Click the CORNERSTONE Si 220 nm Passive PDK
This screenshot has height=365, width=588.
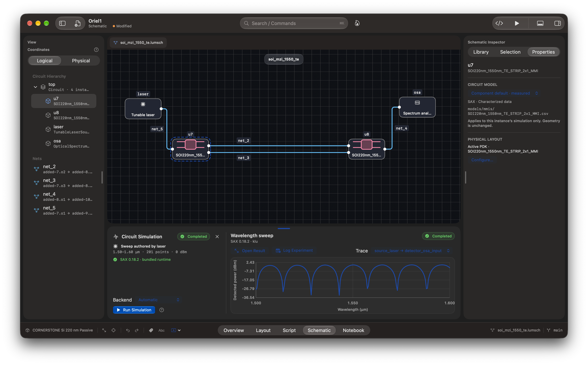pyautogui.click(x=59, y=330)
